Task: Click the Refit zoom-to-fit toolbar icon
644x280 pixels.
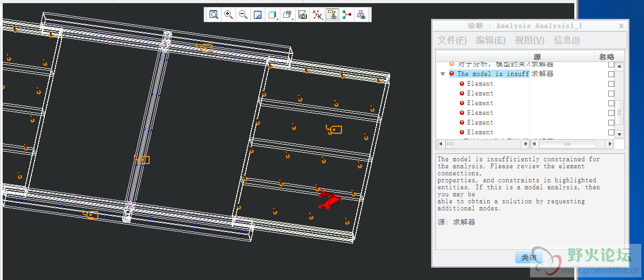Action: click(x=214, y=15)
